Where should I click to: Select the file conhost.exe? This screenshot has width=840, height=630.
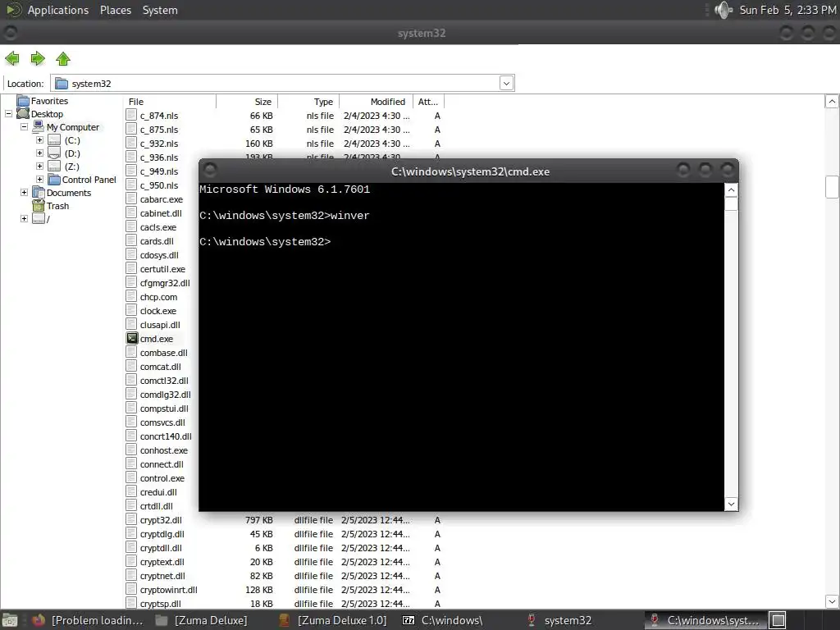pos(164,450)
